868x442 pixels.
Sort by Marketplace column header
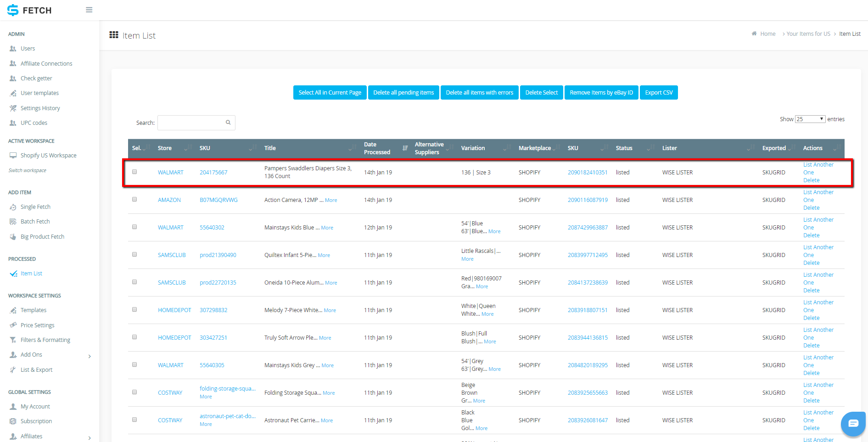tap(538, 148)
